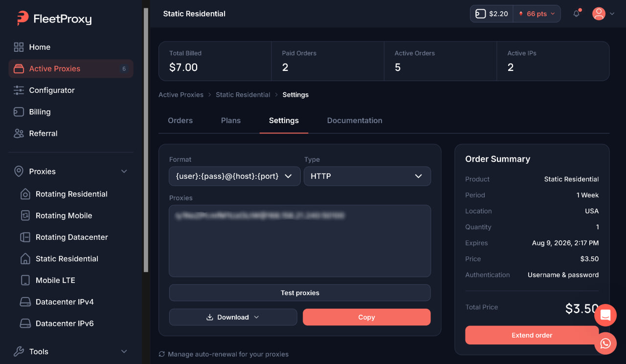Click the FleetProxy logo icon
626x364 pixels.
click(x=22, y=18)
